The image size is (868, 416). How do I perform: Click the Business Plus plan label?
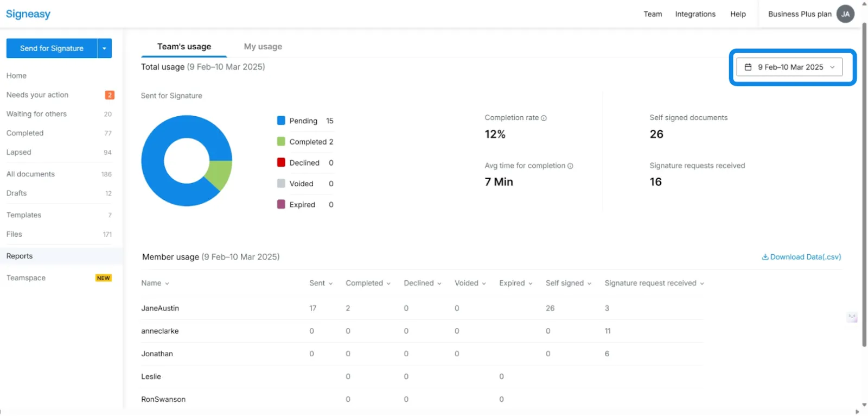click(800, 14)
